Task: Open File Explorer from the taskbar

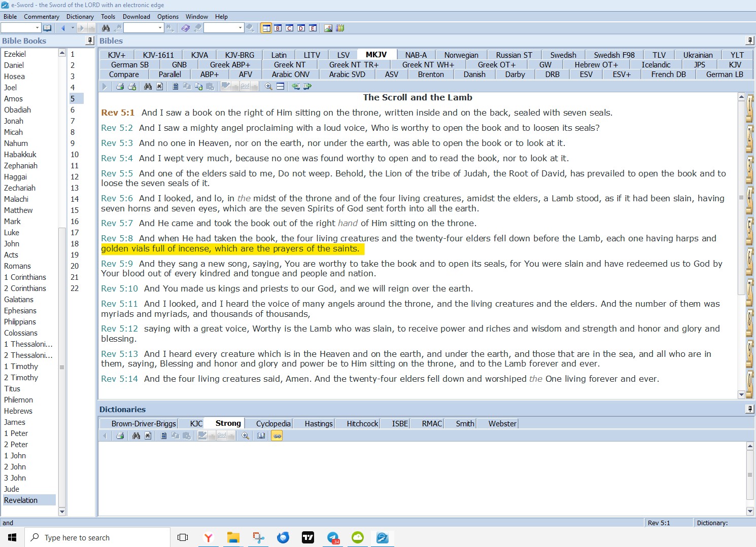Action: (233, 537)
